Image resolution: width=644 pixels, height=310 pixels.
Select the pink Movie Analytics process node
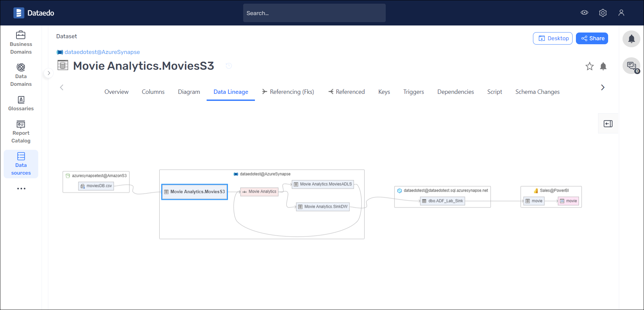point(259,192)
